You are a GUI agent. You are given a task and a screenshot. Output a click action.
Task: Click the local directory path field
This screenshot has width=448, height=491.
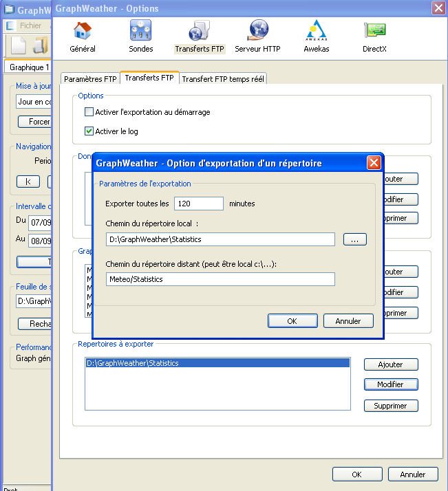point(220,239)
